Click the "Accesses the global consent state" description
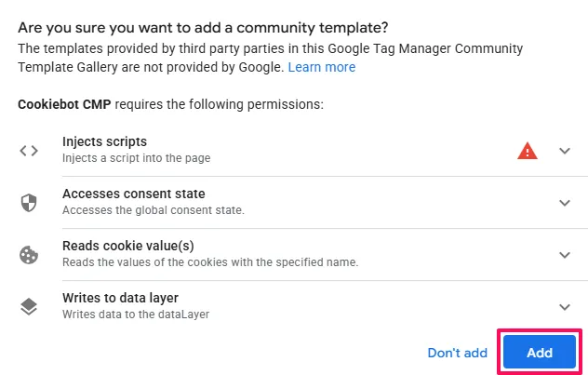This screenshot has height=375, width=588. pyautogui.click(x=154, y=210)
